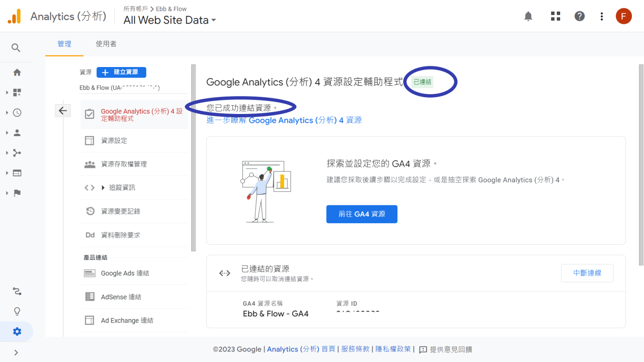Click the main page vertical scrollbar
This screenshot has height=362, width=644.
(x=641, y=165)
